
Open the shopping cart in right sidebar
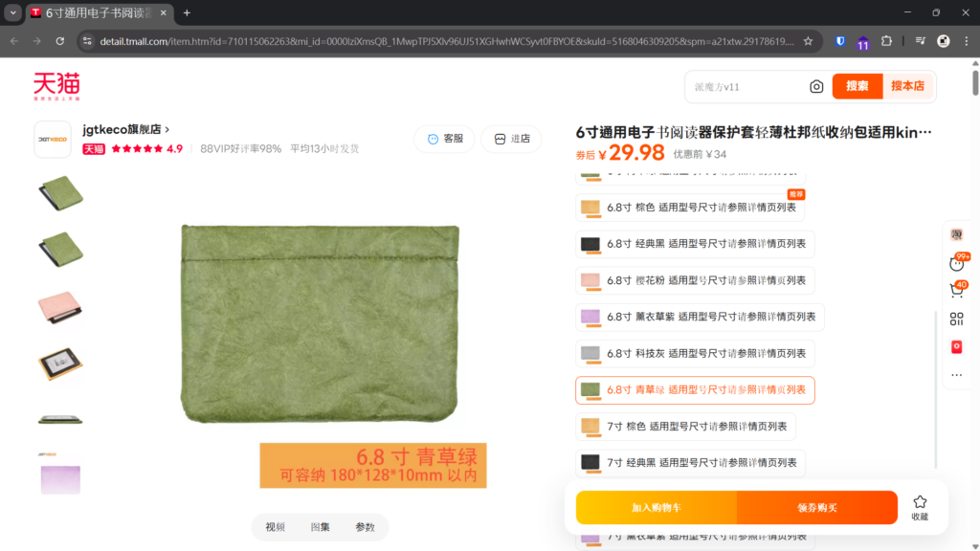(956, 289)
